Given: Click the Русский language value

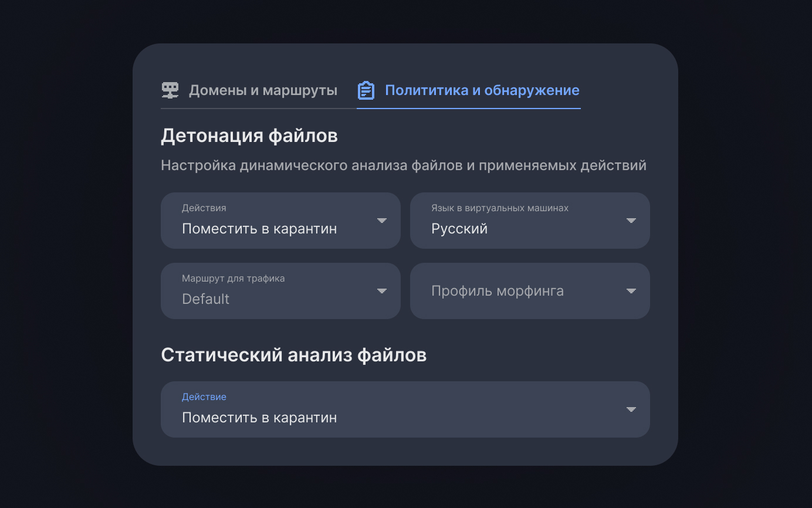Looking at the screenshot, I should pyautogui.click(x=459, y=229).
